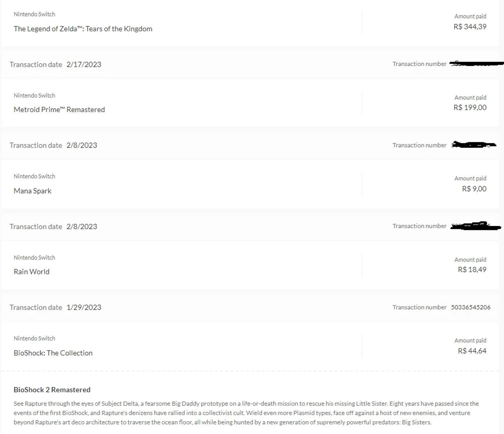The image size is (504, 434).
Task: Select the R$ 199,00 amount paid
Action: pyautogui.click(x=470, y=107)
